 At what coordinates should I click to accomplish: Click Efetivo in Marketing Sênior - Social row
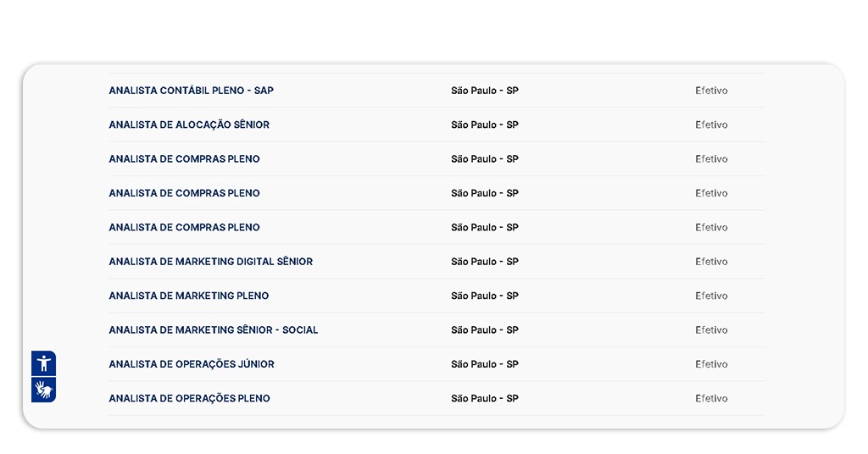tap(711, 330)
